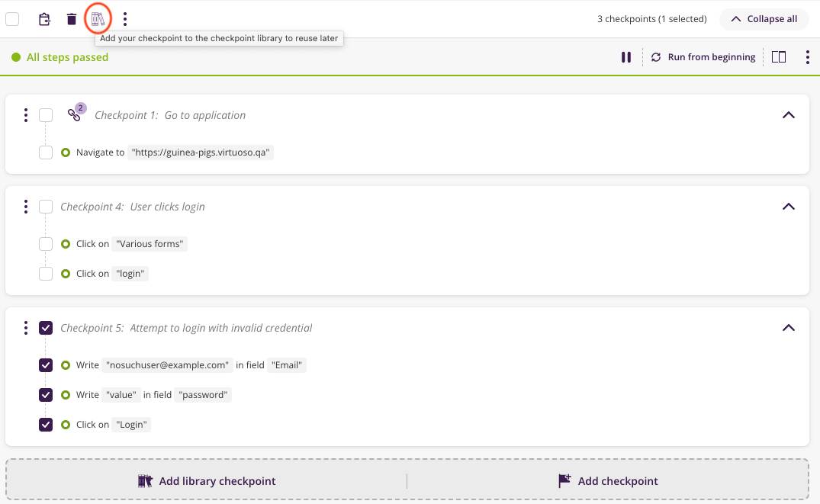The image size is (820, 504).
Task: Click the Add checkpoint button
Action: click(608, 481)
